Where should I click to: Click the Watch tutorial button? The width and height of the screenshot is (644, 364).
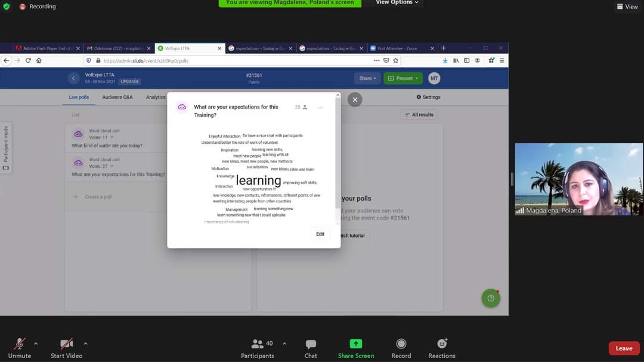352,236
